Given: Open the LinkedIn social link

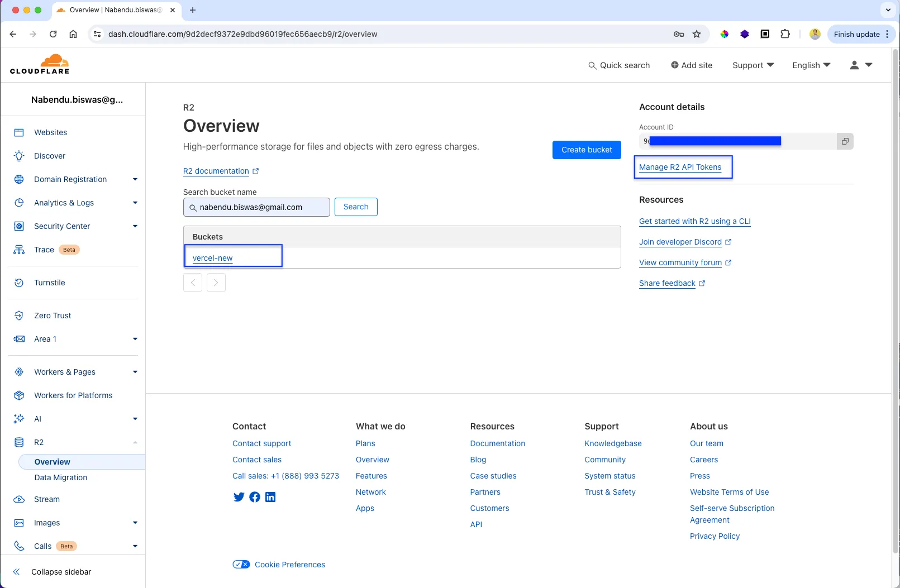Looking at the screenshot, I should pos(270,497).
